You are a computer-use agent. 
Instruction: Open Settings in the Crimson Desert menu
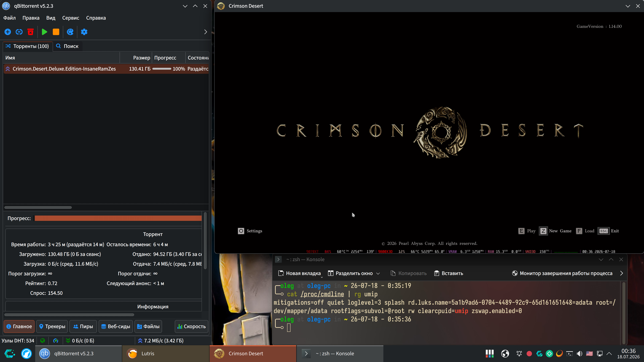click(x=250, y=231)
